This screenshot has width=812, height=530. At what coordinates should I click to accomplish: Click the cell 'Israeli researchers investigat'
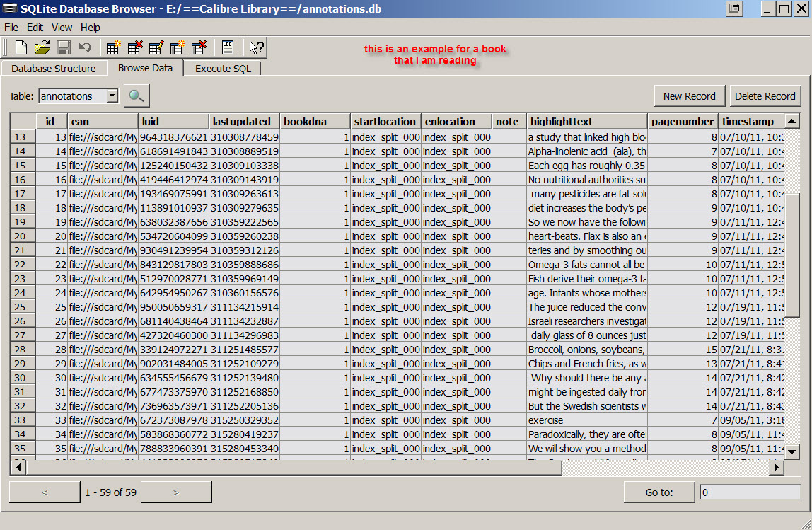(587, 321)
